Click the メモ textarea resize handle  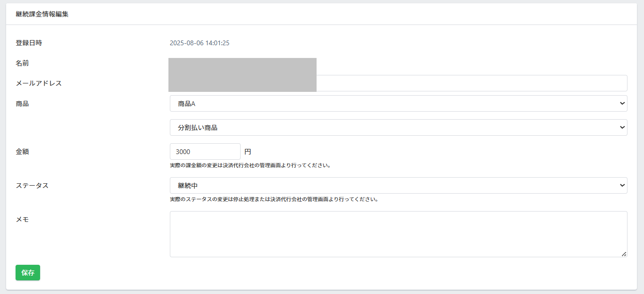624,254
